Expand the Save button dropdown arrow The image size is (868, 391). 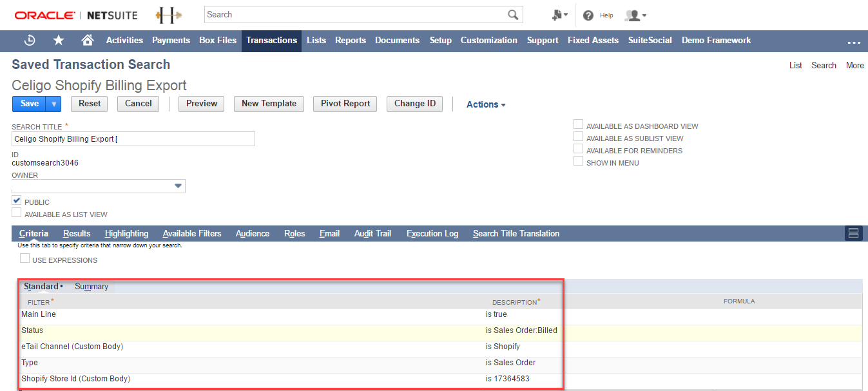point(54,104)
